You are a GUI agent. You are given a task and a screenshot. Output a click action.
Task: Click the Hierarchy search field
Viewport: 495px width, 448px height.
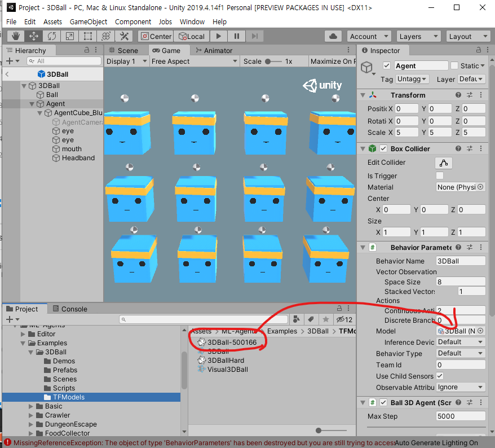[x=64, y=61]
